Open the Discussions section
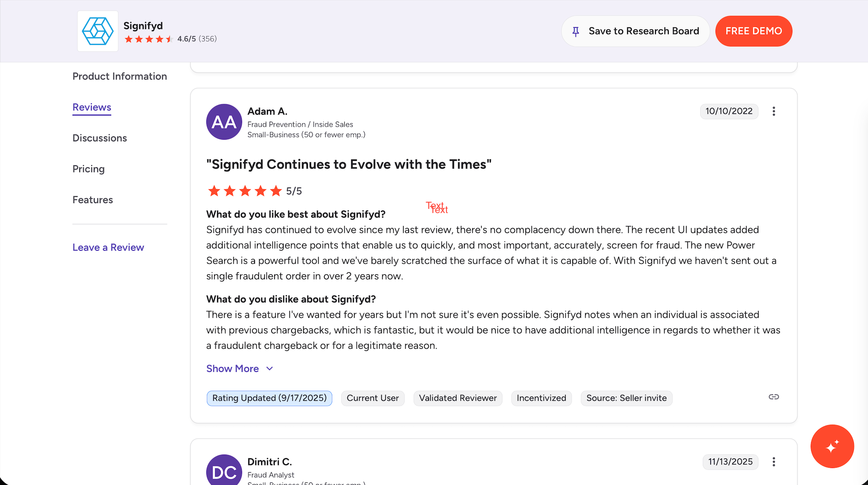The image size is (868, 485). click(100, 138)
